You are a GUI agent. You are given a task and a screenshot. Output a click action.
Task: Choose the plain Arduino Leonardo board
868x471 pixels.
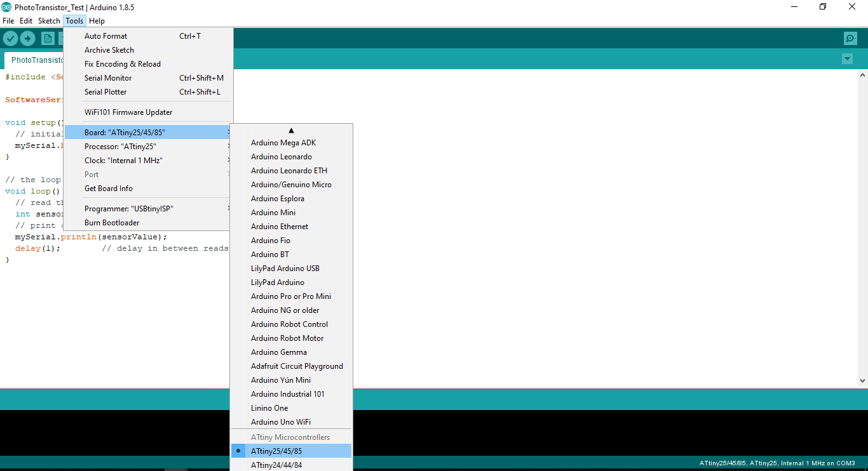[x=291, y=157]
